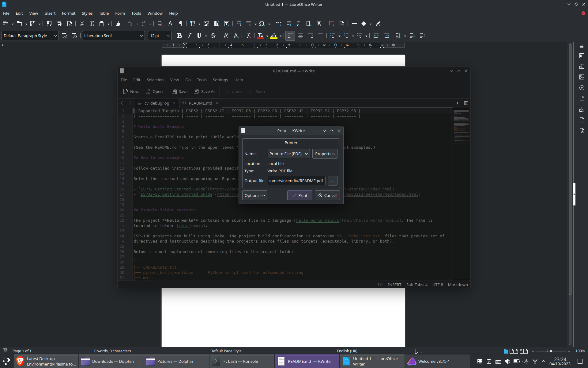Toggle Bold formatting

(x=179, y=36)
